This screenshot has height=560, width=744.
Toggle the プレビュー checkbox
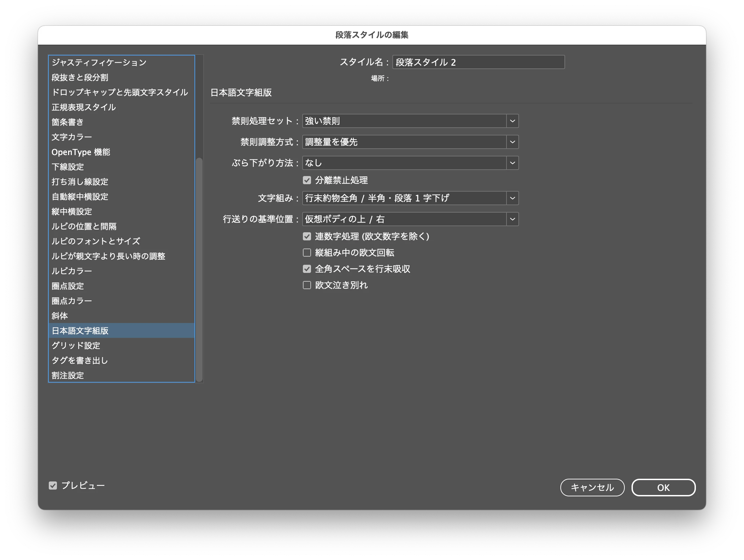(53, 486)
